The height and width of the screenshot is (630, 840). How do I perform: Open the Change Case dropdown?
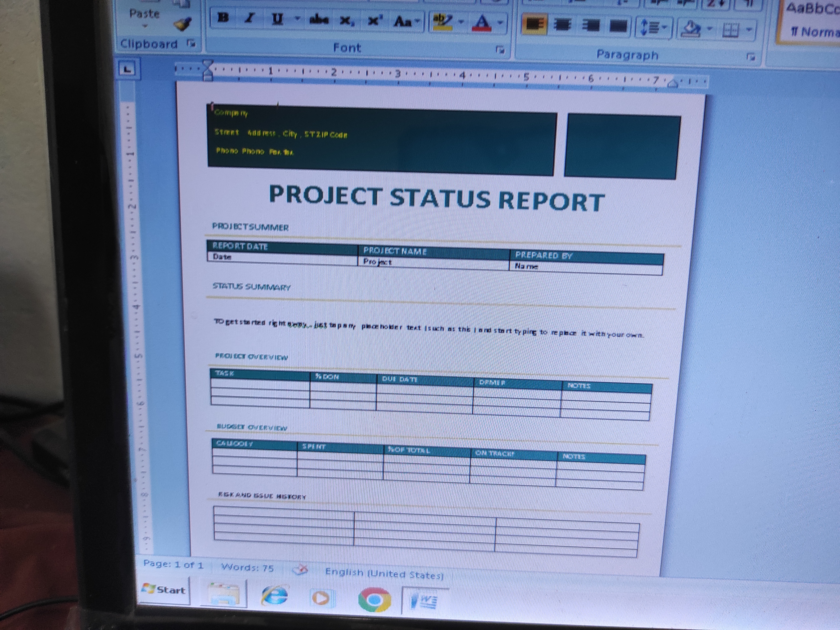[406, 22]
